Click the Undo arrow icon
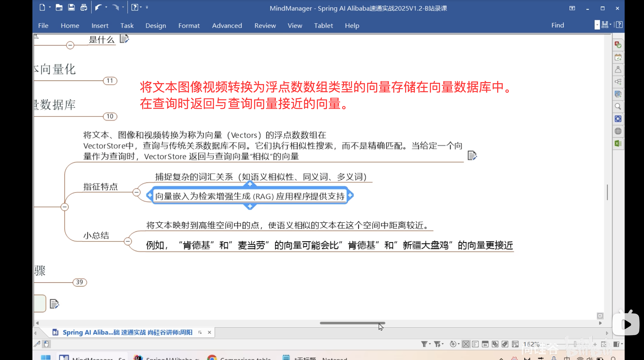The height and width of the screenshot is (360, 644). 98,8
